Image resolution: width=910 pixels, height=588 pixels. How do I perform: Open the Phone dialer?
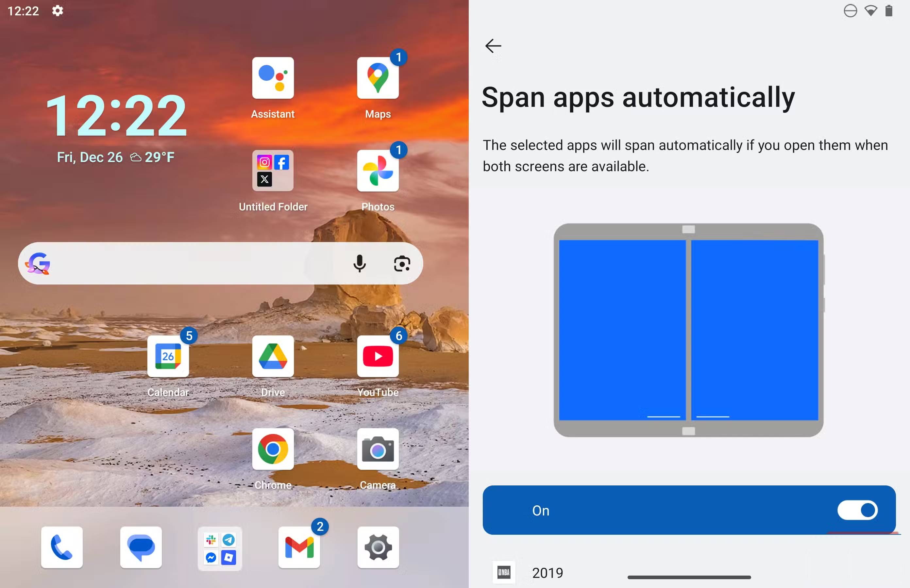coord(62,547)
